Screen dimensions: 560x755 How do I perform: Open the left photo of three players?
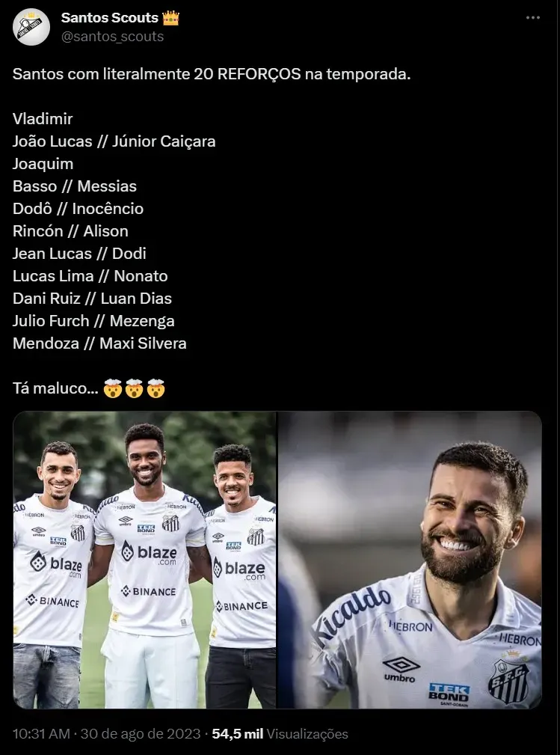[x=145, y=560]
